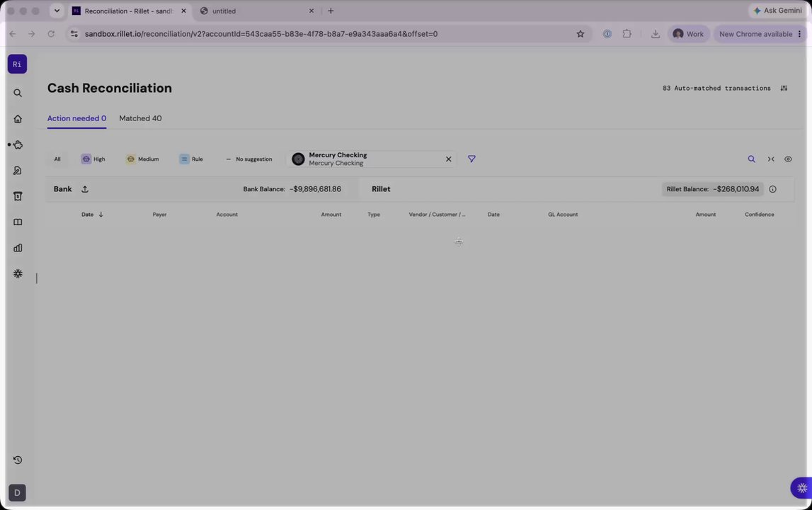812x510 pixels.
Task: Click 83 Auto-matched transactions text
Action: (716, 88)
